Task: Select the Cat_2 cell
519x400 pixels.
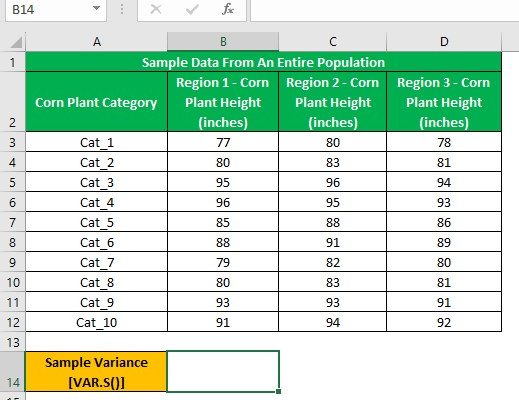Action: click(x=96, y=162)
